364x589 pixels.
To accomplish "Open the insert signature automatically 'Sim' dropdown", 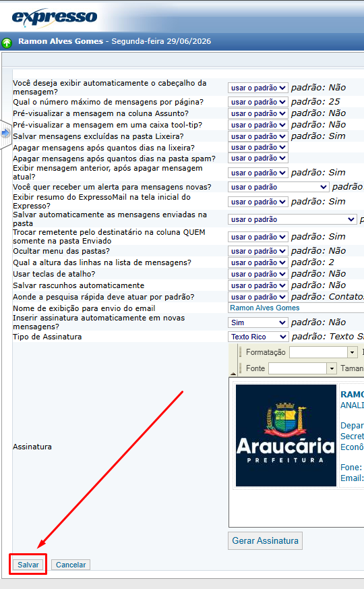I will pos(257,322).
